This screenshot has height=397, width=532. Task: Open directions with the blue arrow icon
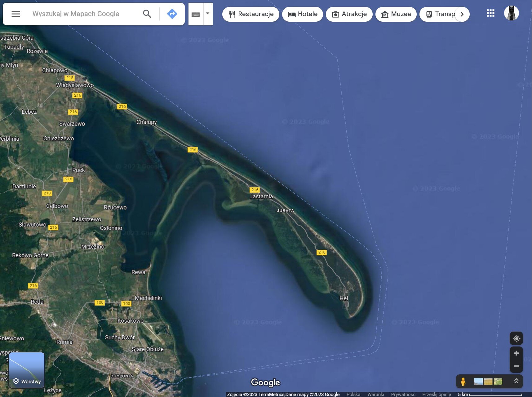tap(172, 14)
